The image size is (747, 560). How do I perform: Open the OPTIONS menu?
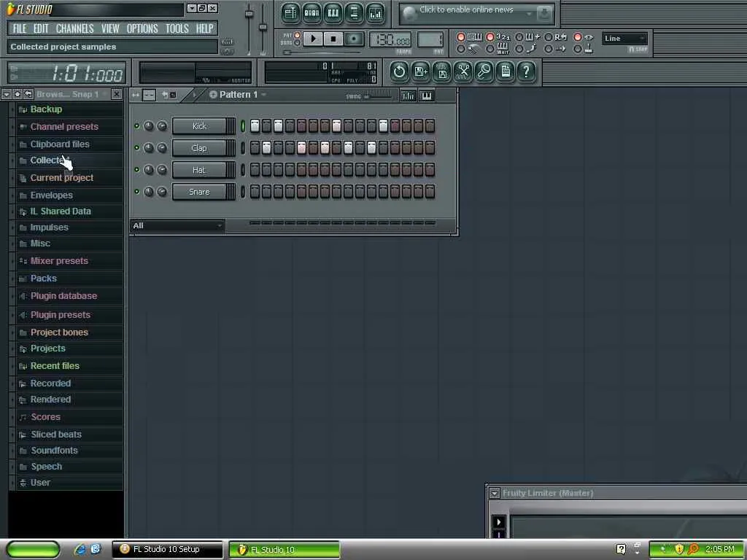[x=142, y=28]
